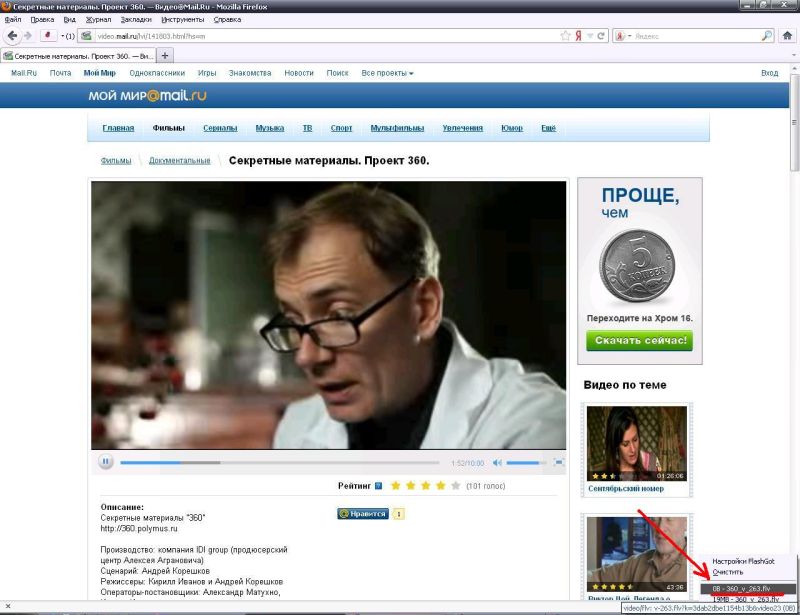Rate the video with the fifth star

pos(456,485)
